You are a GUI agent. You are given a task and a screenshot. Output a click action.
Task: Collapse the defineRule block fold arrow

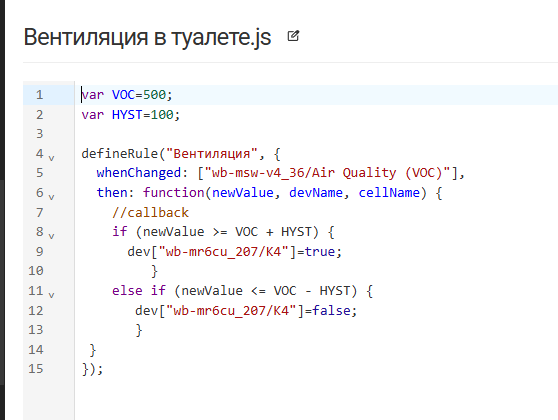pyautogui.click(x=51, y=158)
